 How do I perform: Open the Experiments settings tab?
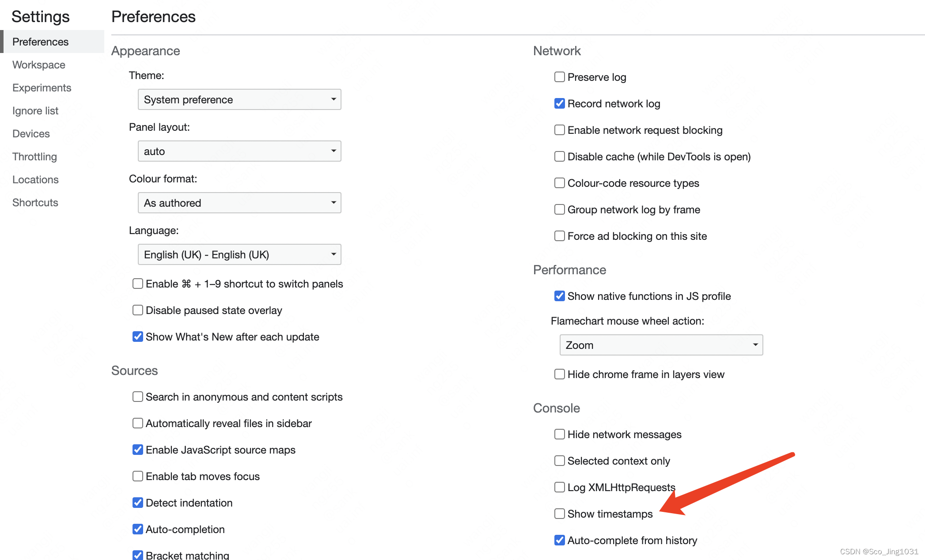tap(42, 88)
